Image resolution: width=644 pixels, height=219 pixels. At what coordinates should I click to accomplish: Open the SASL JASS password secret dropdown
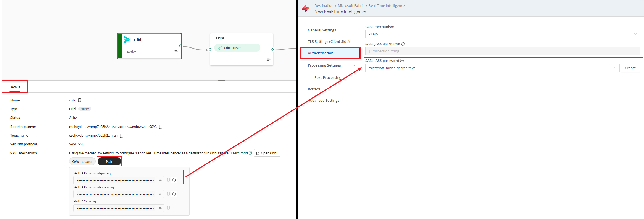[492, 68]
